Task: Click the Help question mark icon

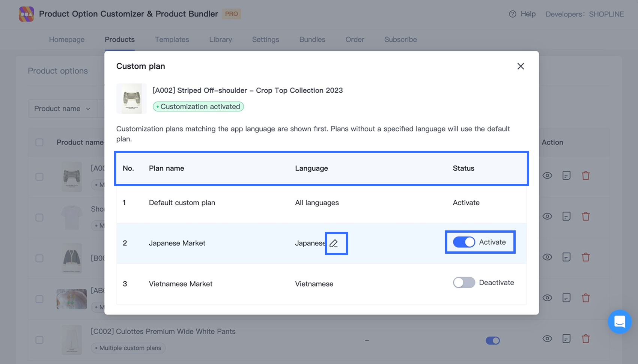Action: click(512, 14)
